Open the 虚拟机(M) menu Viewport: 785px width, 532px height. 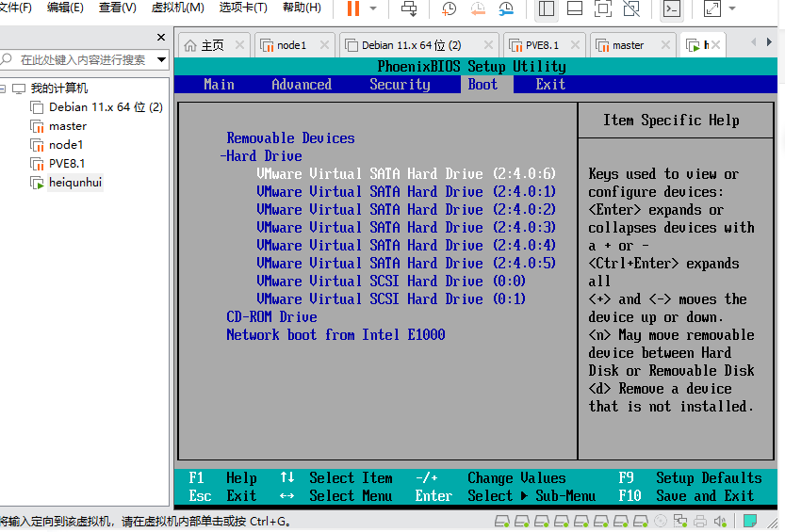[x=178, y=8]
